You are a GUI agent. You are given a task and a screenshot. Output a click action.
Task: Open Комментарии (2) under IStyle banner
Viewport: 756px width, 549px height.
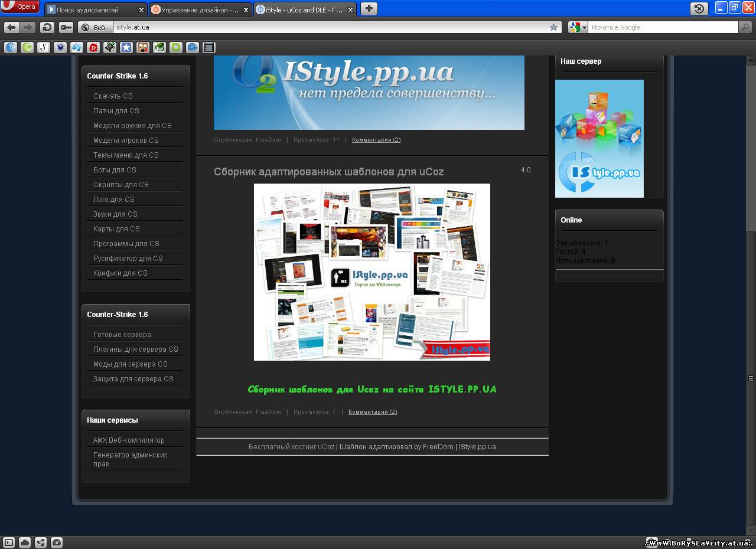(x=376, y=140)
